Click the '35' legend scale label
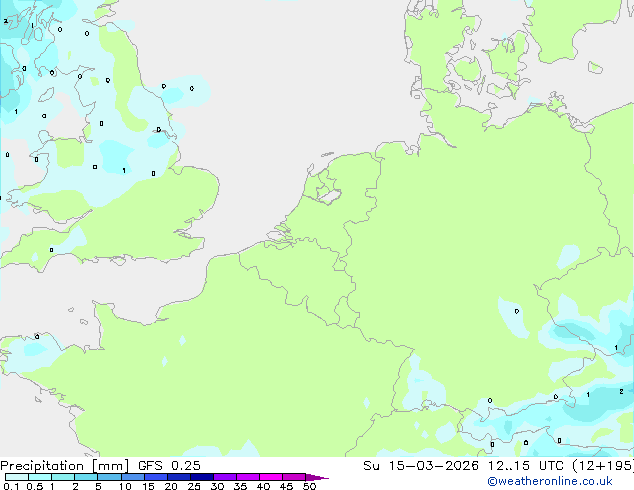The height and width of the screenshot is (490, 634). [240, 486]
